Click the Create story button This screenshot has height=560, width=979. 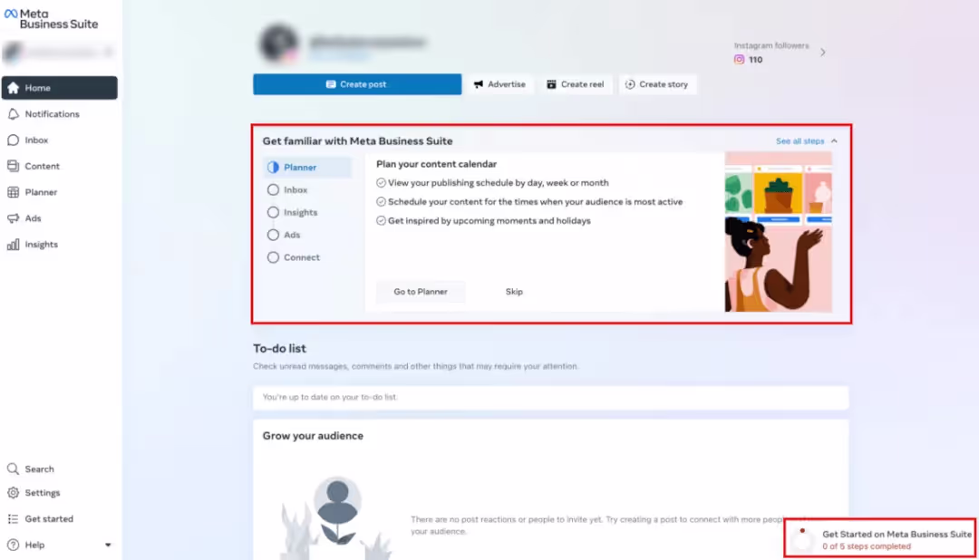point(657,84)
